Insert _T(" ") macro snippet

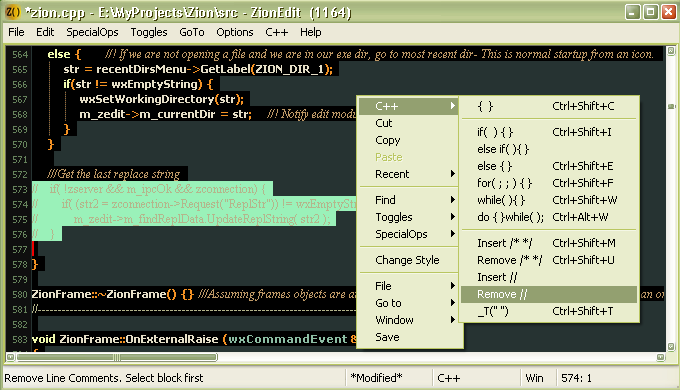[x=549, y=311]
